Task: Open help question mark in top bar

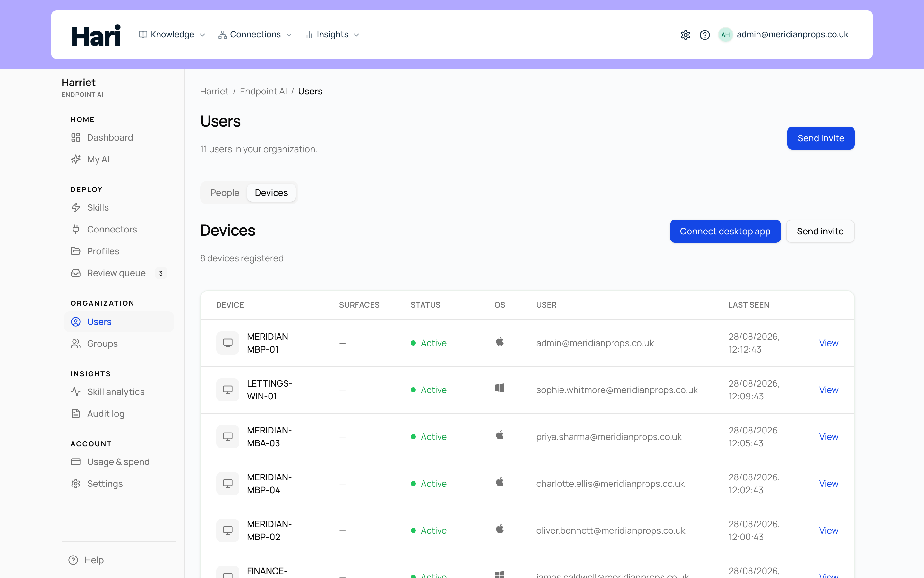Action: point(705,35)
